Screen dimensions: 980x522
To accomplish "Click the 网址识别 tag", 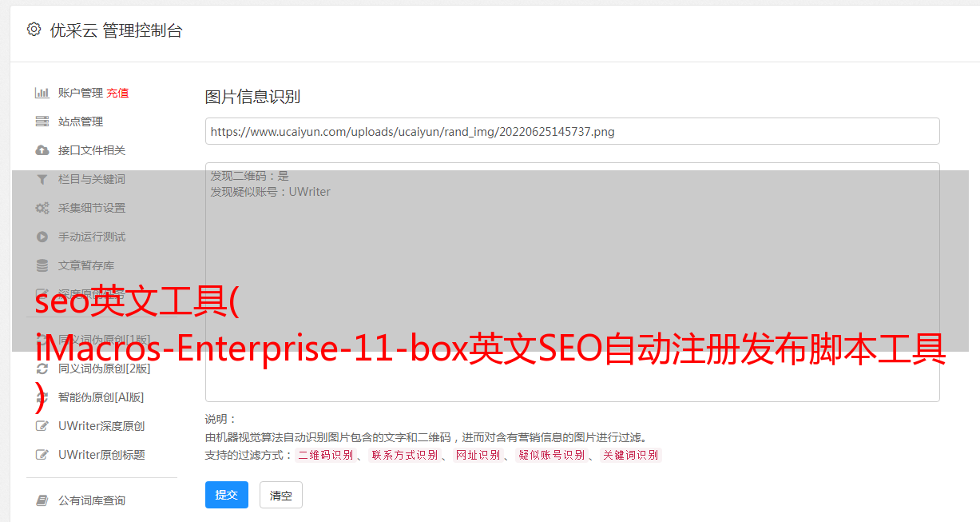I will (478, 455).
